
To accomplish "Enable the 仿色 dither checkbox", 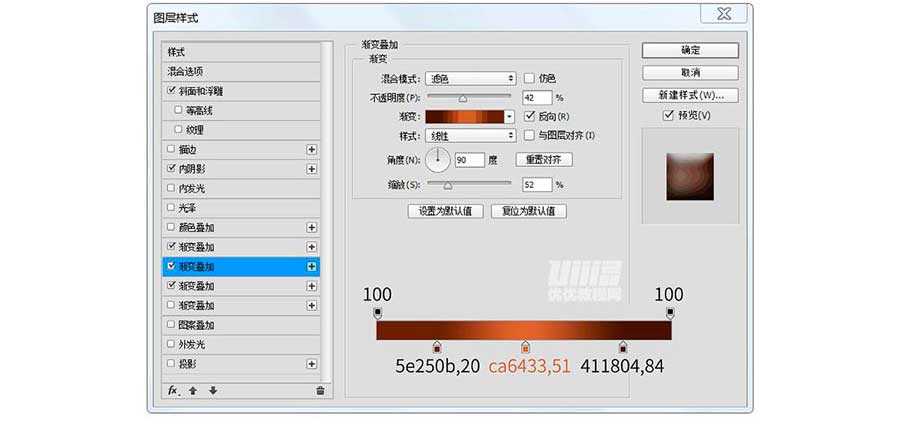I will tap(530, 78).
